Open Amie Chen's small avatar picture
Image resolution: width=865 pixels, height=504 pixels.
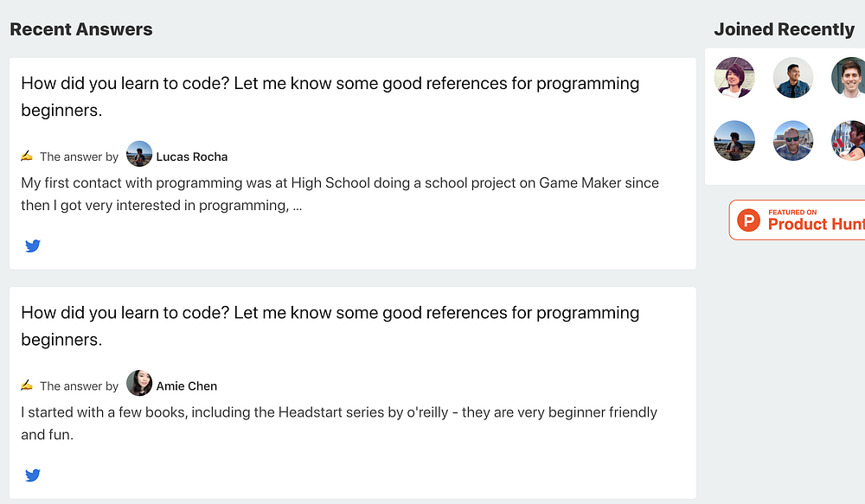click(x=139, y=384)
